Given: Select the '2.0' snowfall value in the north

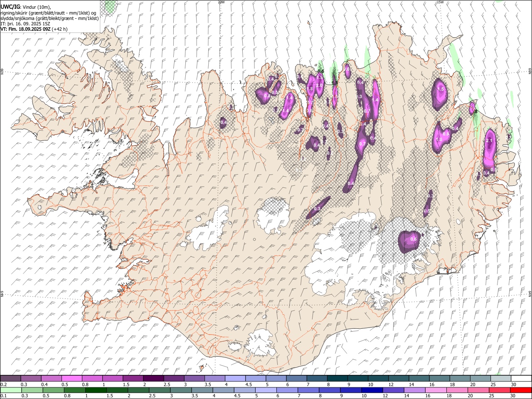Looking at the screenshot, I should 319,85.
